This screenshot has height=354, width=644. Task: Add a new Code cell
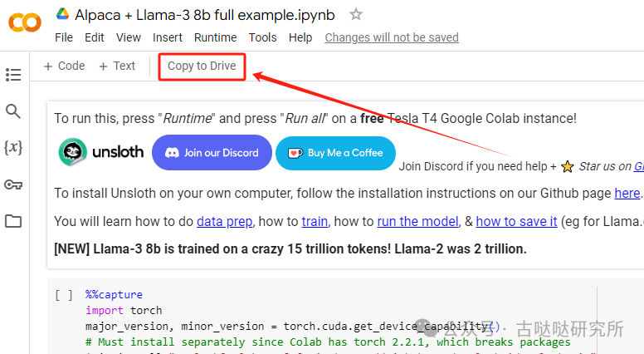(x=65, y=66)
